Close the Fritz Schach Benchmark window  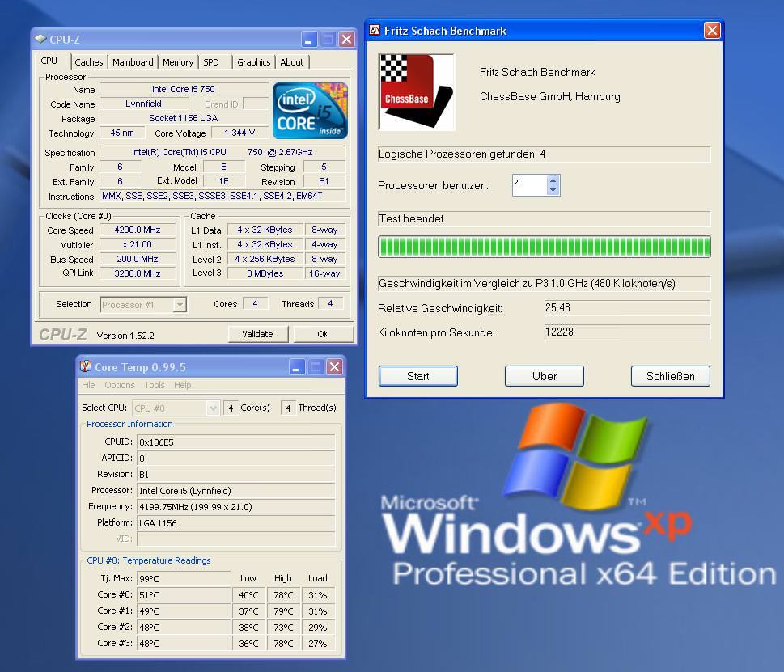click(x=712, y=31)
